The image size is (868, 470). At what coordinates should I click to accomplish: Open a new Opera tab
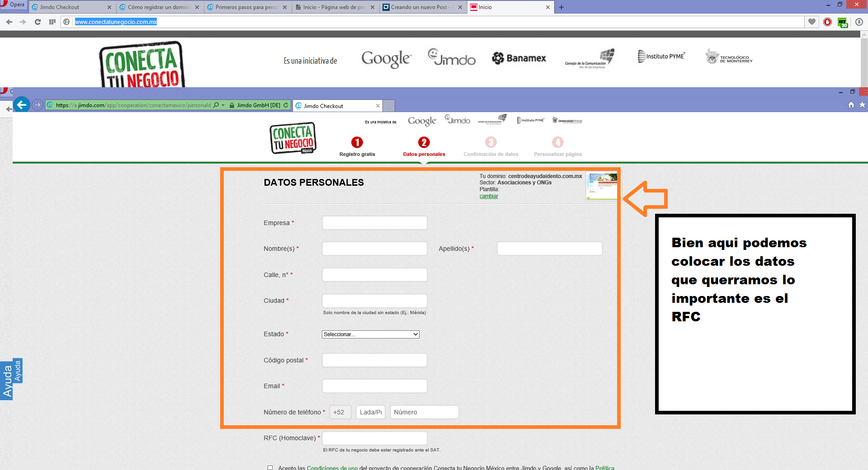561,7
